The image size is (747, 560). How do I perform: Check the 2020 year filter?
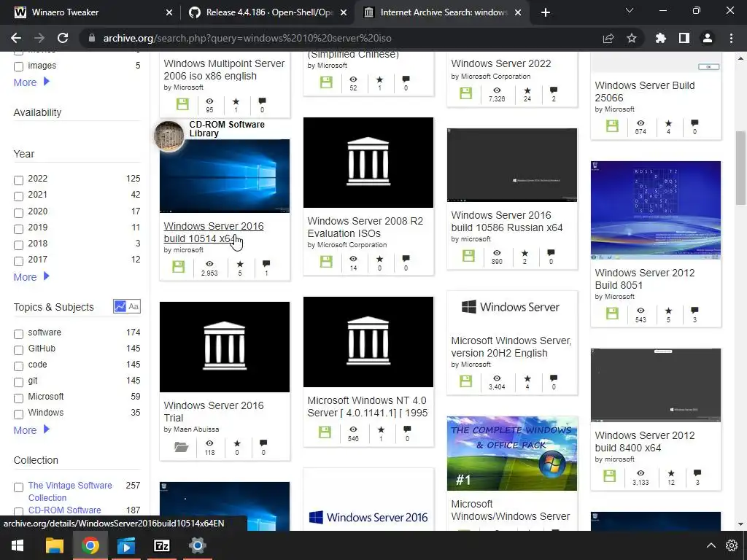coord(18,213)
